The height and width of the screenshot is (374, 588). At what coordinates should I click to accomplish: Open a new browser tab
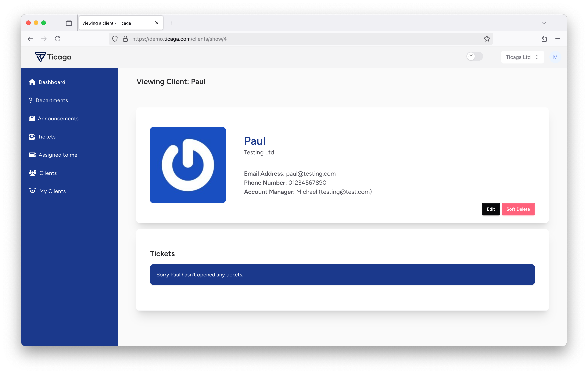click(x=171, y=23)
